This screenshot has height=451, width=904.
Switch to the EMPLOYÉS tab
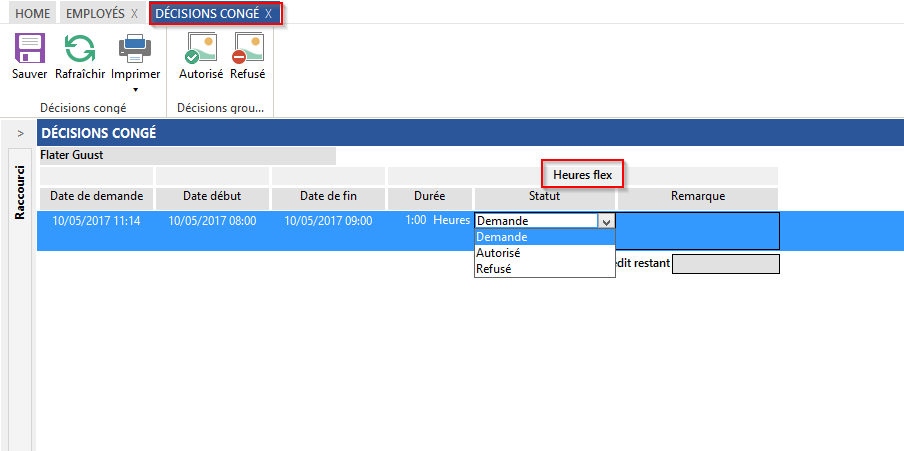click(x=95, y=13)
